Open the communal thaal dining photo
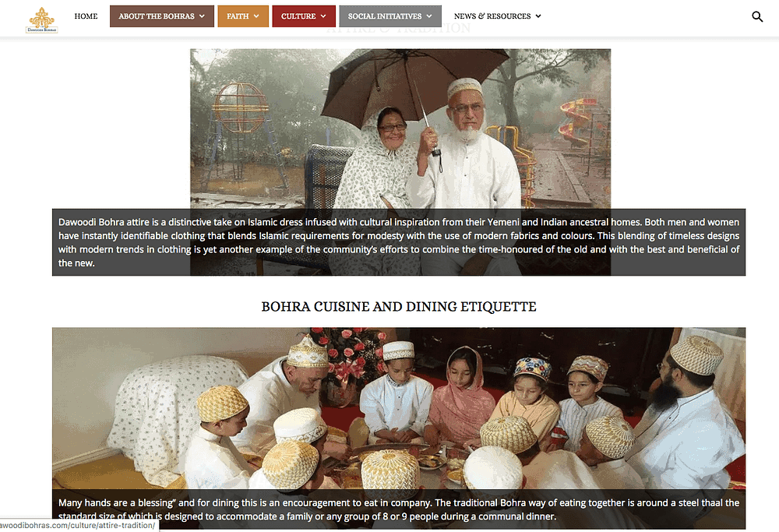 tap(398, 408)
